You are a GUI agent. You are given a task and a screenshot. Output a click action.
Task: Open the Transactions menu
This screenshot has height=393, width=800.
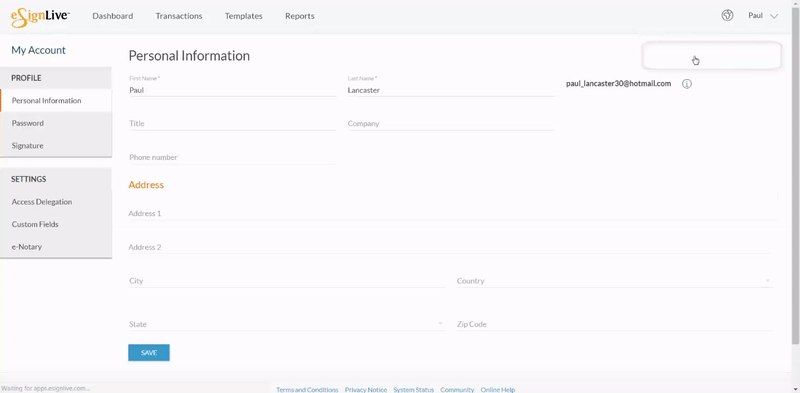(x=179, y=16)
